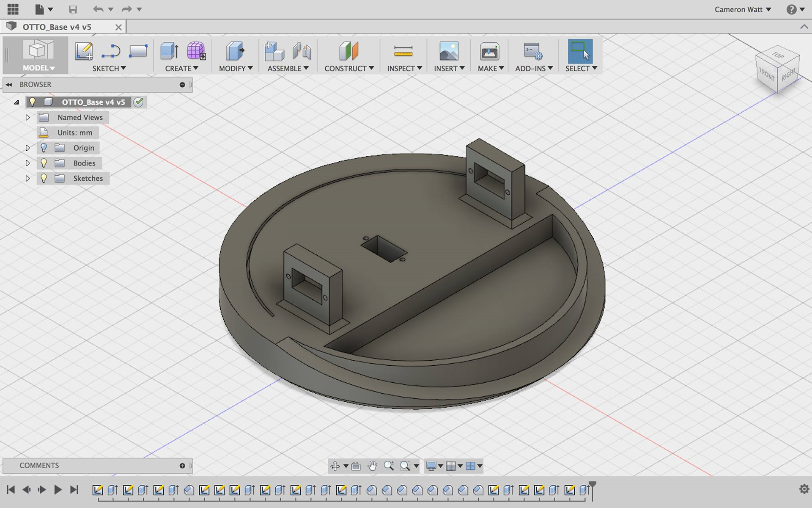Click the New Component assemble icon
This screenshot has height=508, width=812.
(x=274, y=51)
